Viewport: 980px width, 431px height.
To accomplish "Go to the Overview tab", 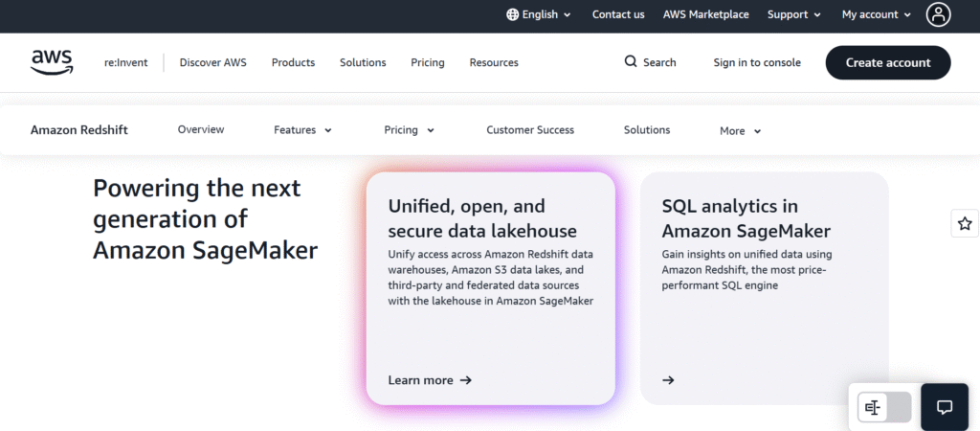I will coord(201,129).
